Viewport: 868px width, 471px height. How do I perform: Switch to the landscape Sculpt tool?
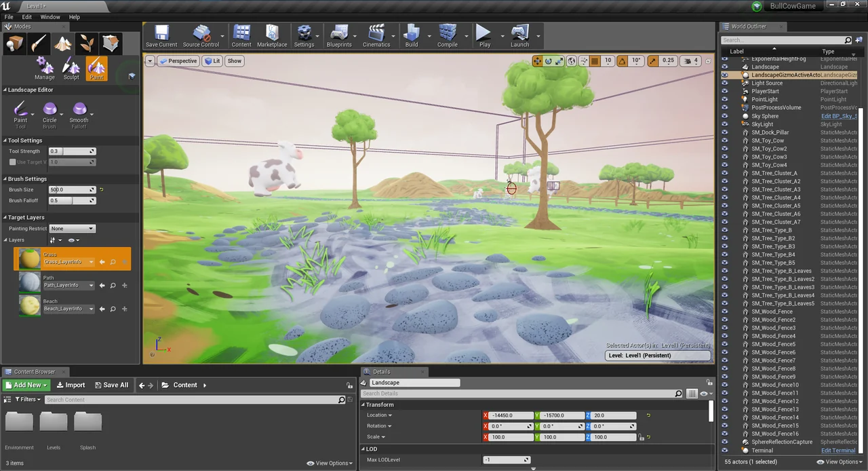pyautogui.click(x=71, y=69)
